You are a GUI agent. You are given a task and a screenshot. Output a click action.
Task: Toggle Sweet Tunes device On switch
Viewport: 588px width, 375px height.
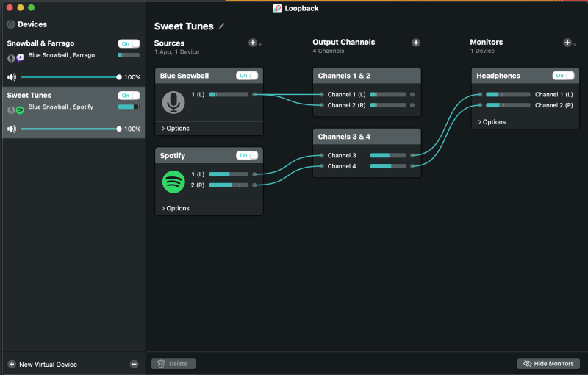129,96
